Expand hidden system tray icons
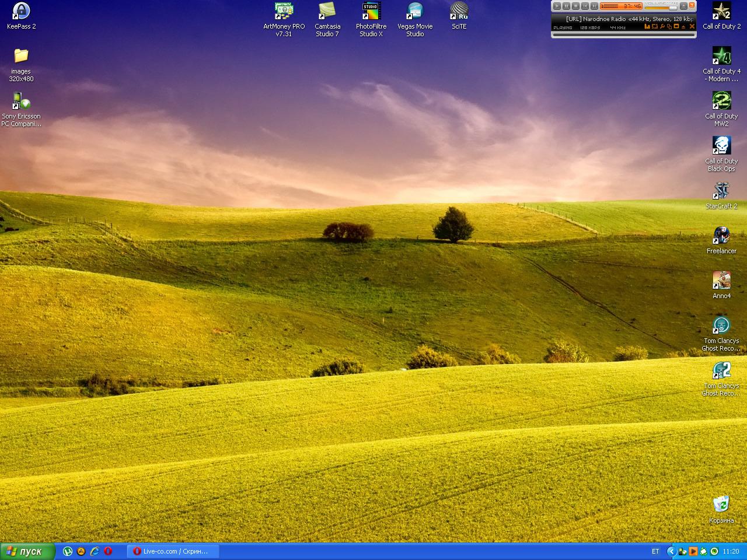Screen dimensions: 747x560 671,551
